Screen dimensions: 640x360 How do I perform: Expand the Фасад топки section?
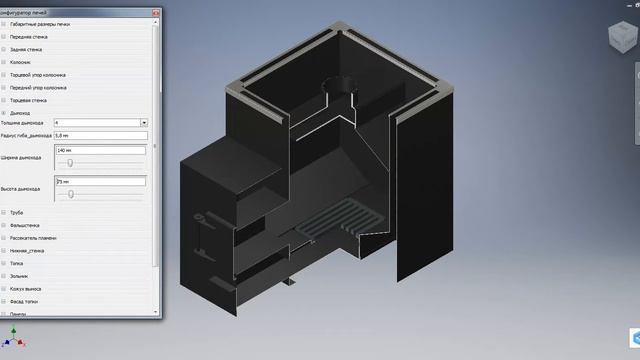(x=4, y=301)
